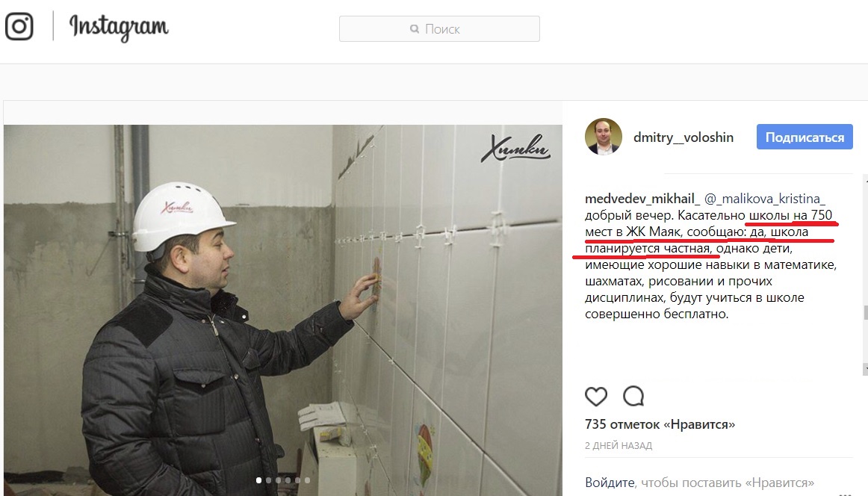Screen dimensions: 868x496
Task: Select the first carousel dot indicator
Action: click(x=258, y=480)
